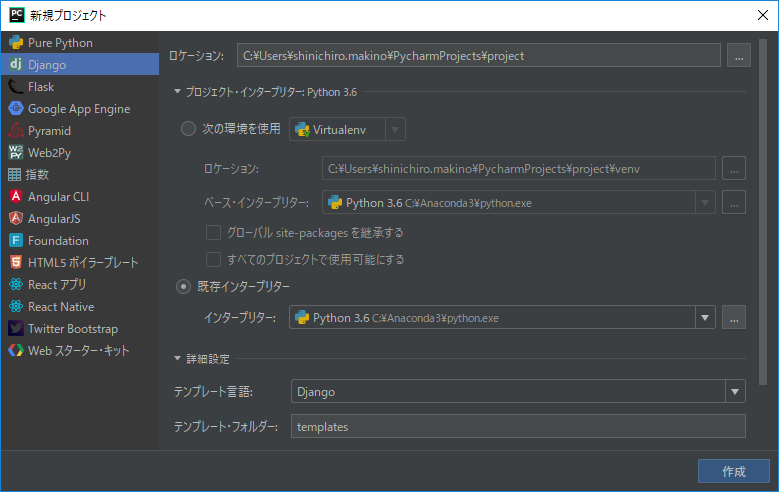Select 'Foundation' text entry
Viewport: 779px width, 492px height.
(58, 241)
